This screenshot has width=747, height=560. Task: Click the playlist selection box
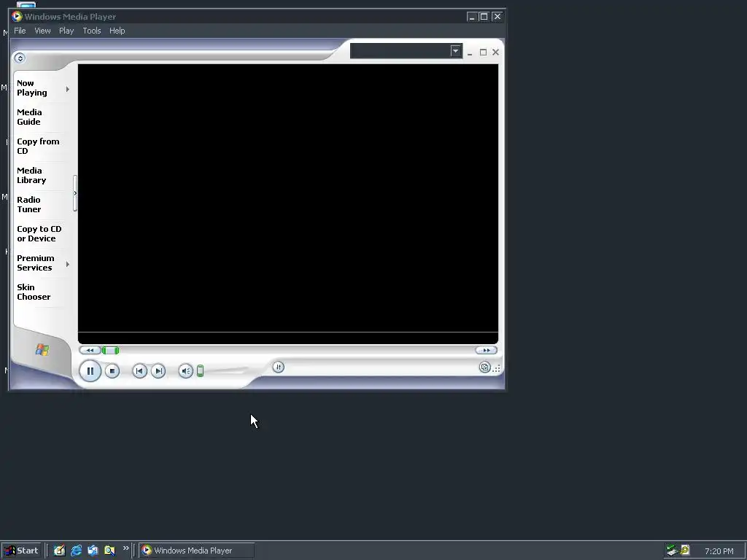406,51
